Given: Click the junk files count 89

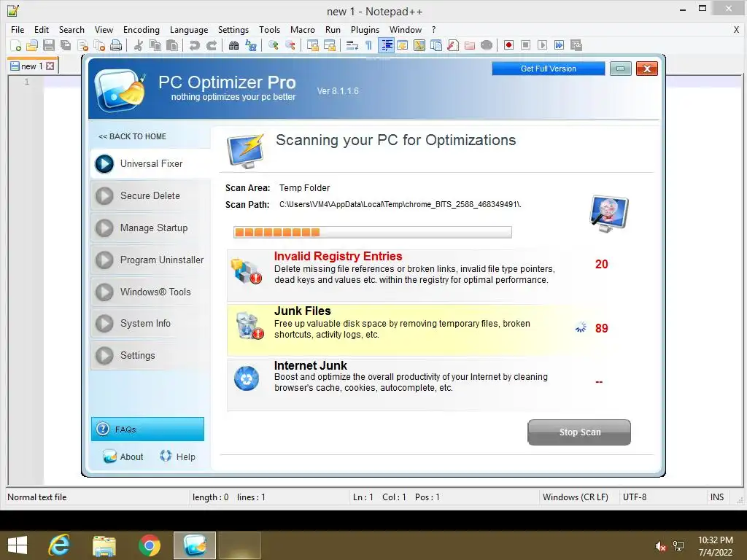Looking at the screenshot, I should tap(601, 328).
